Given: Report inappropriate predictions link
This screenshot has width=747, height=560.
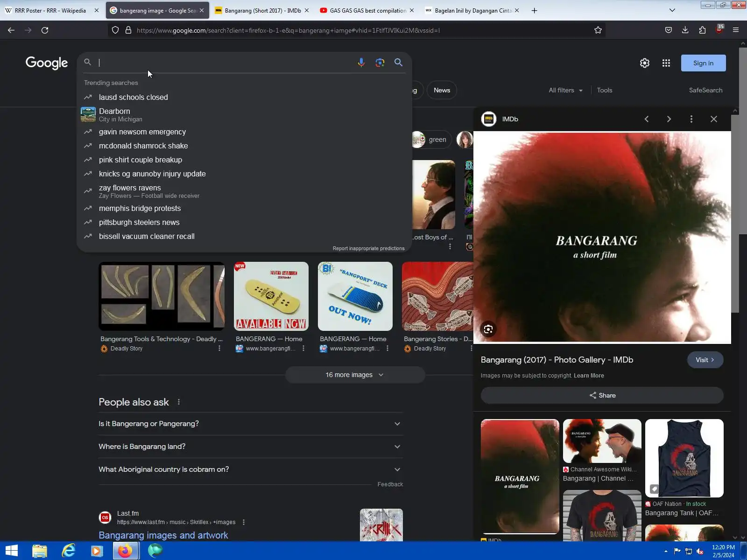Looking at the screenshot, I should 368,248.
